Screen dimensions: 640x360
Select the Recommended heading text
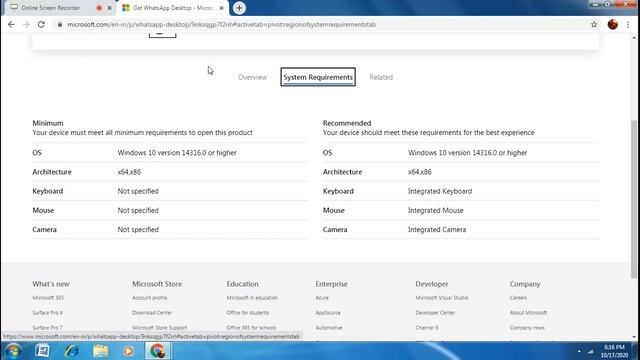coord(347,123)
